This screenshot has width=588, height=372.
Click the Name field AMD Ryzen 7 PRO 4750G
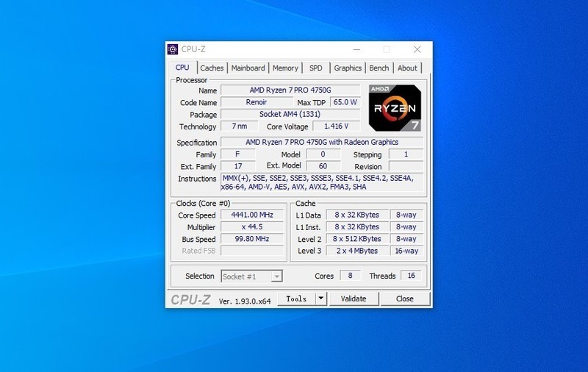point(290,90)
